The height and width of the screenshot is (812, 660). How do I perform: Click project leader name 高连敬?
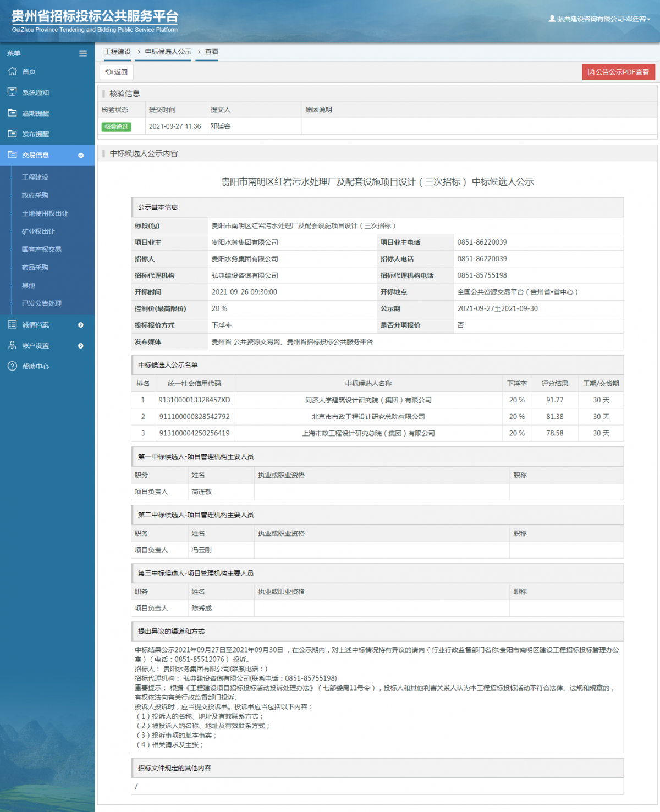[x=201, y=492]
